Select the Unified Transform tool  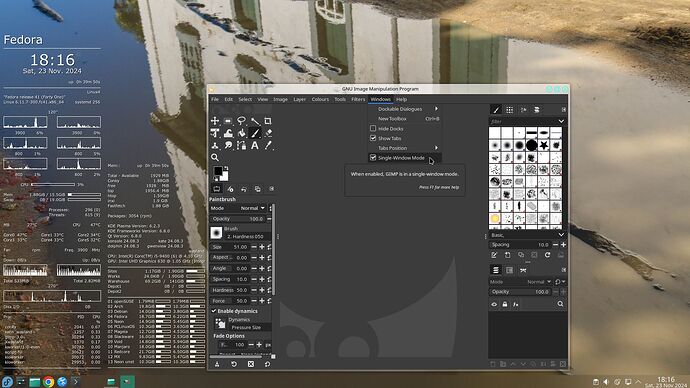[215, 133]
